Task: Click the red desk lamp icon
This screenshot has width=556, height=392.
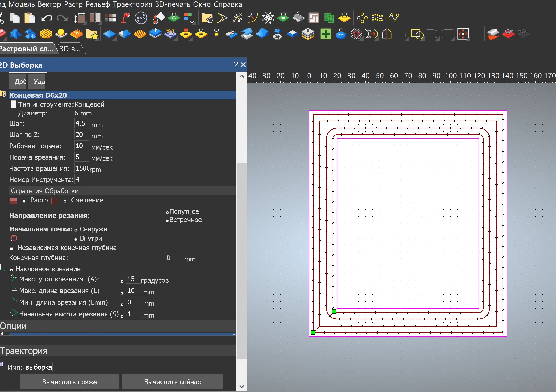Action: [125, 18]
